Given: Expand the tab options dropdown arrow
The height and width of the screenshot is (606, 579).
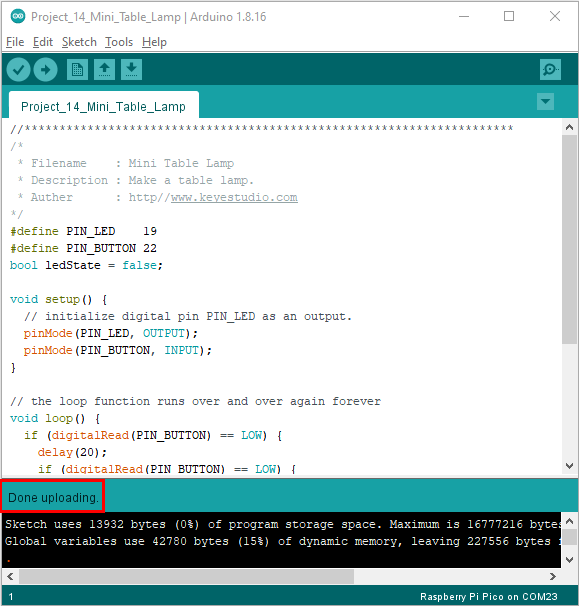Looking at the screenshot, I should tap(545, 102).
